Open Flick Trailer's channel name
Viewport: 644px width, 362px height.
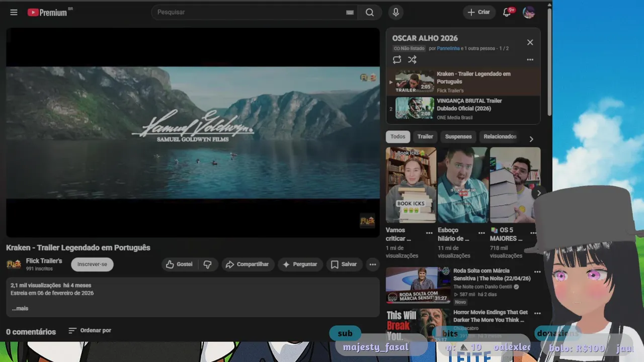[x=44, y=261]
